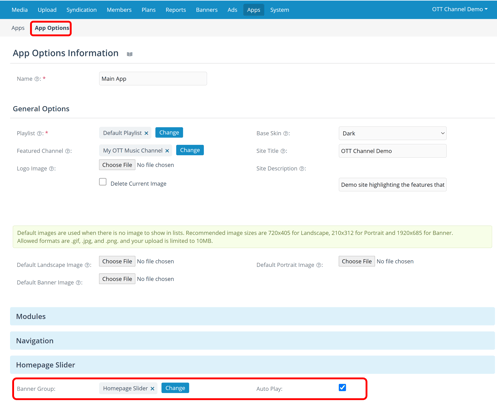Check the Delete Current Image checkbox
Screen dimensions: 497x409
coord(103,182)
